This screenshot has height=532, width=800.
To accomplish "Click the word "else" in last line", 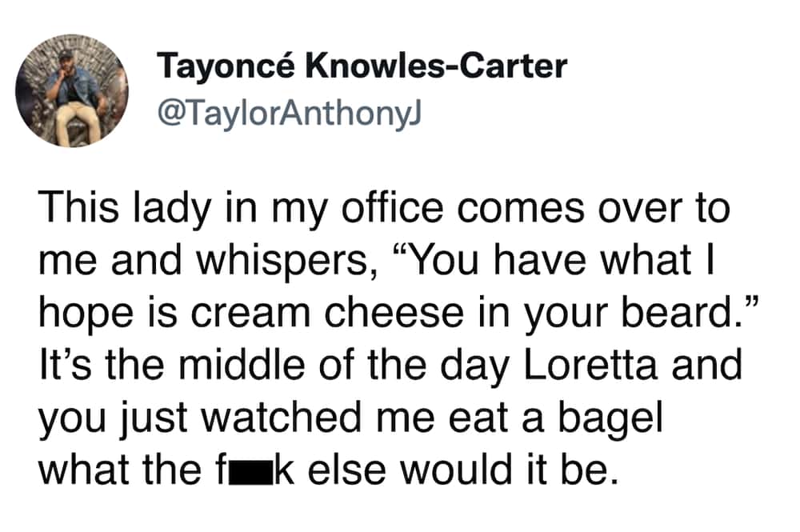I will [x=347, y=470].
